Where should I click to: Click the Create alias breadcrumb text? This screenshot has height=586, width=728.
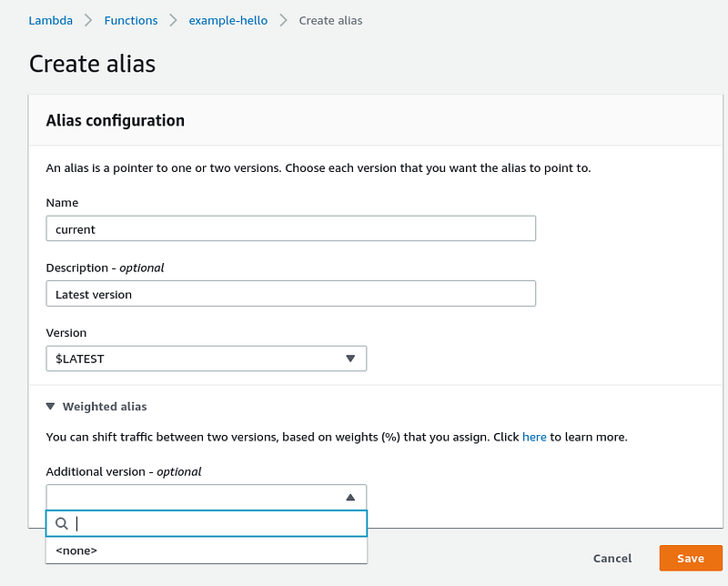tap(330, 20)
